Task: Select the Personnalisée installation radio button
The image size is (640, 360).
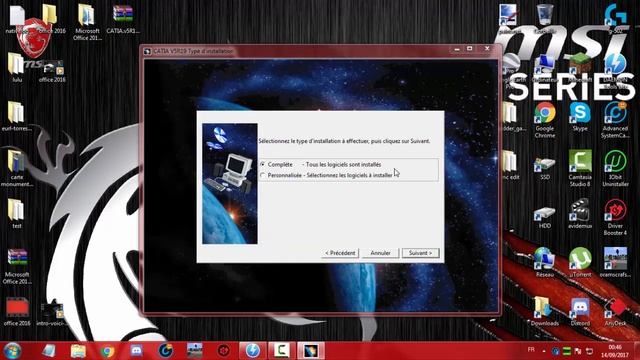Action: click(262, 175)
